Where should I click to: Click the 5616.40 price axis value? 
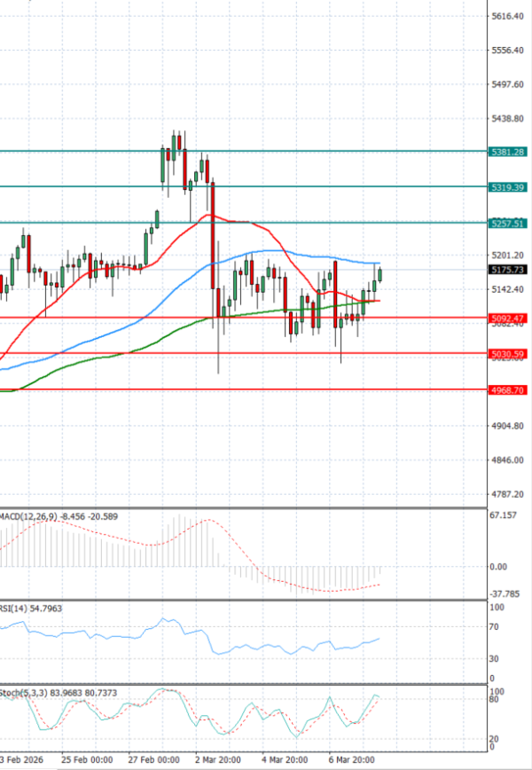tap(508, 16)
